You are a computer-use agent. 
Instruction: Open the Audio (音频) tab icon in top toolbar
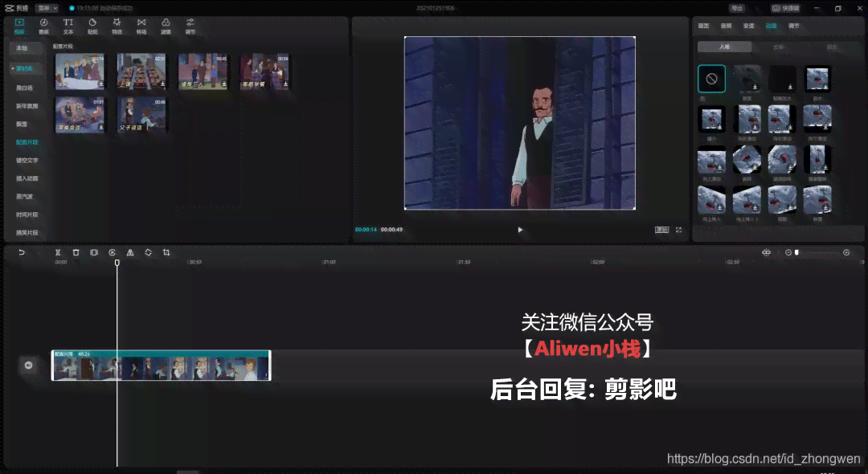[43, 22]
